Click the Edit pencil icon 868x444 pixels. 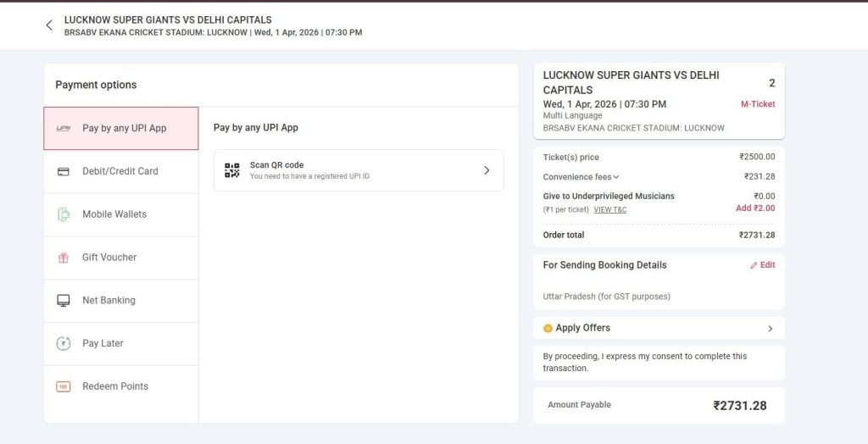coord(754,265)
